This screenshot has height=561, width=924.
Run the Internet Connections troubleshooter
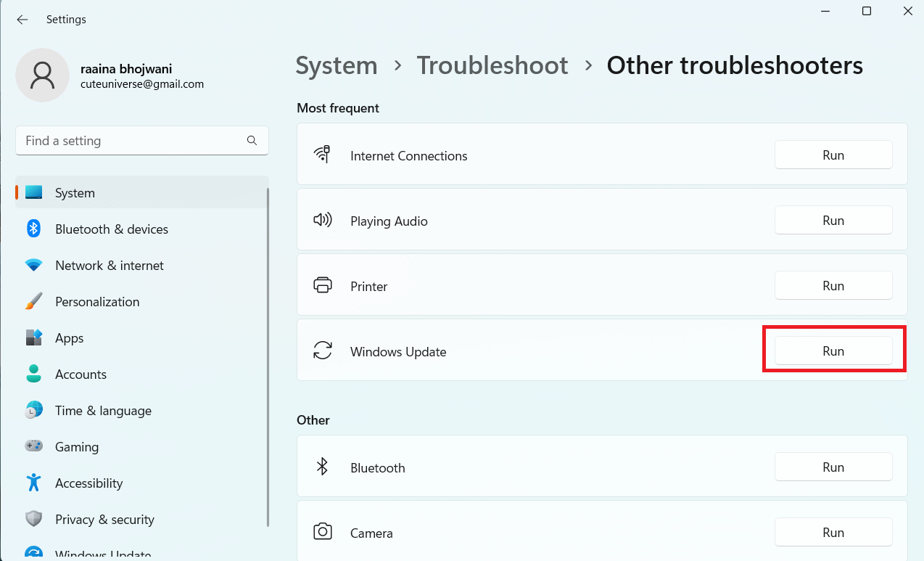[833, 155]
